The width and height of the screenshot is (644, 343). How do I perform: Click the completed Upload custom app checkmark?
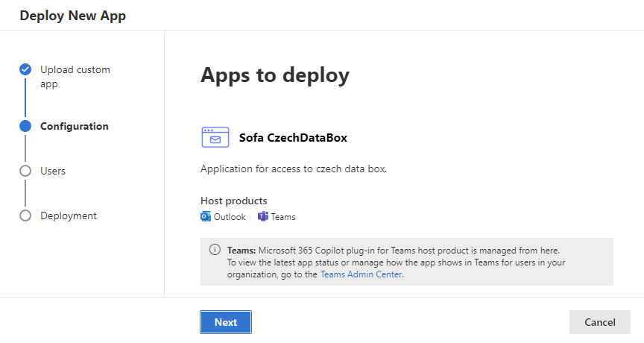(25, 69)
